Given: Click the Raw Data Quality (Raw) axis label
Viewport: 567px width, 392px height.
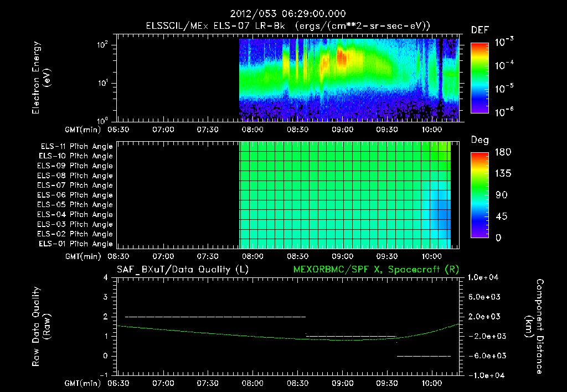Looking at the screenshot, I should 41,327.
